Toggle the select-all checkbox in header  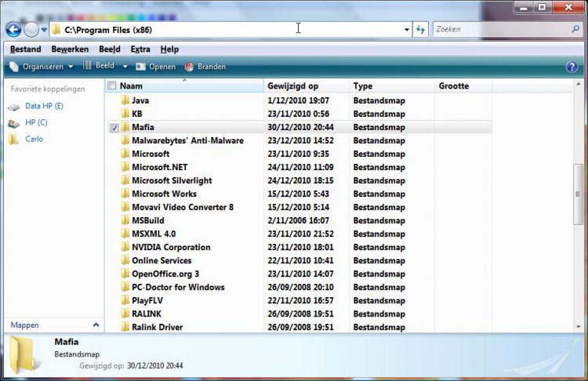click(112, 85)
